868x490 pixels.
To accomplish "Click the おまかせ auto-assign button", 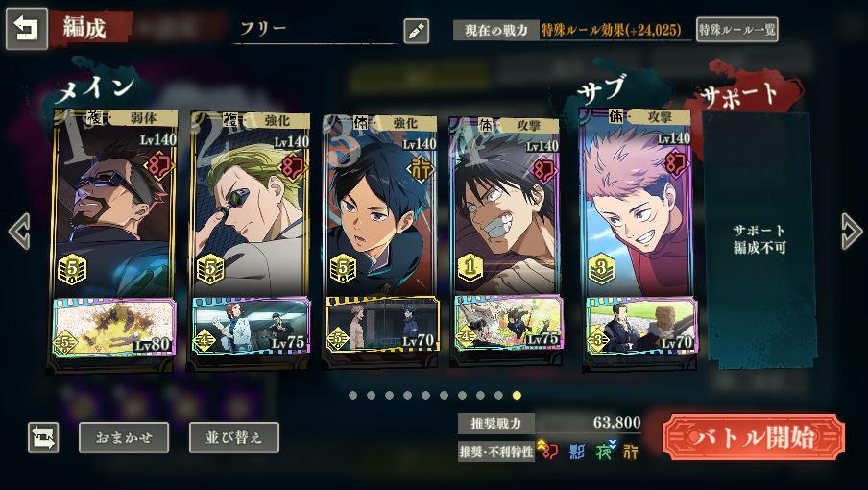I will coord(124,437).
